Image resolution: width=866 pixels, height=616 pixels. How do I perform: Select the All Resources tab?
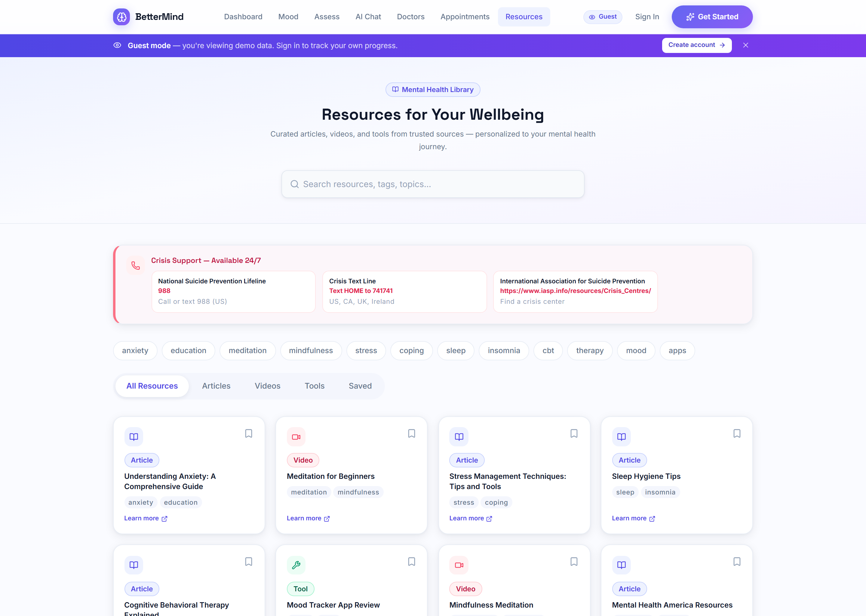click(x=152, y=386)
